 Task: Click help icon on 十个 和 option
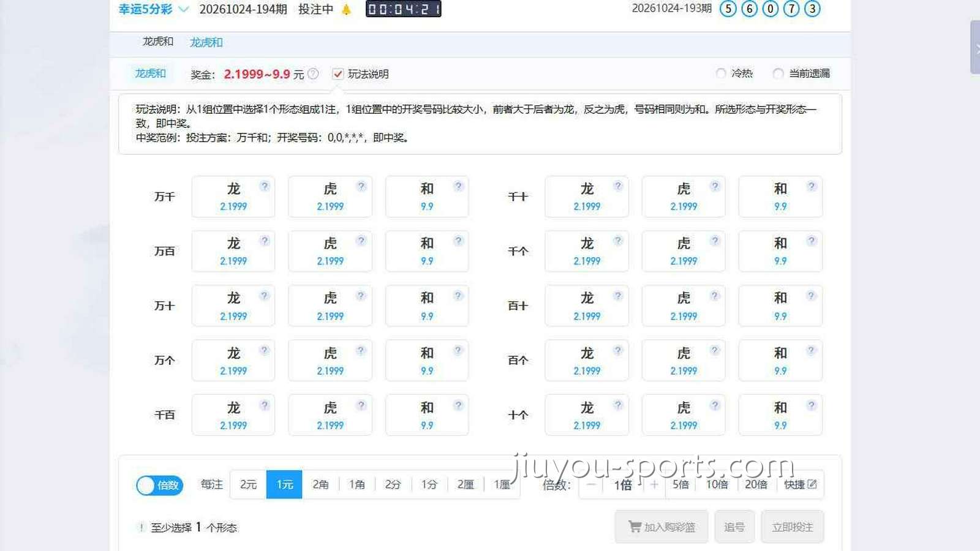pos(811,405)
